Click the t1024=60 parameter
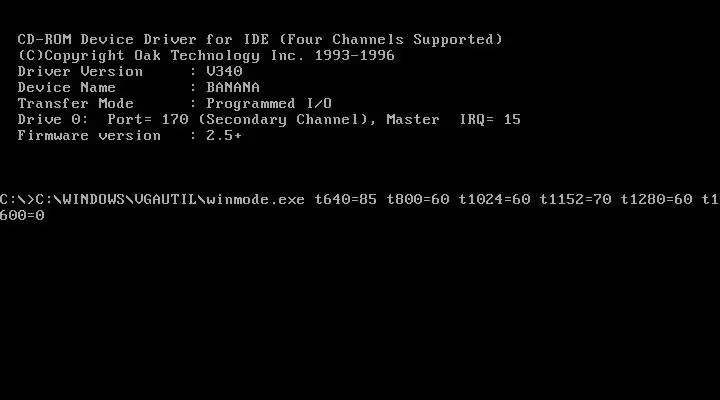720x400 pixels. point(494,199)
